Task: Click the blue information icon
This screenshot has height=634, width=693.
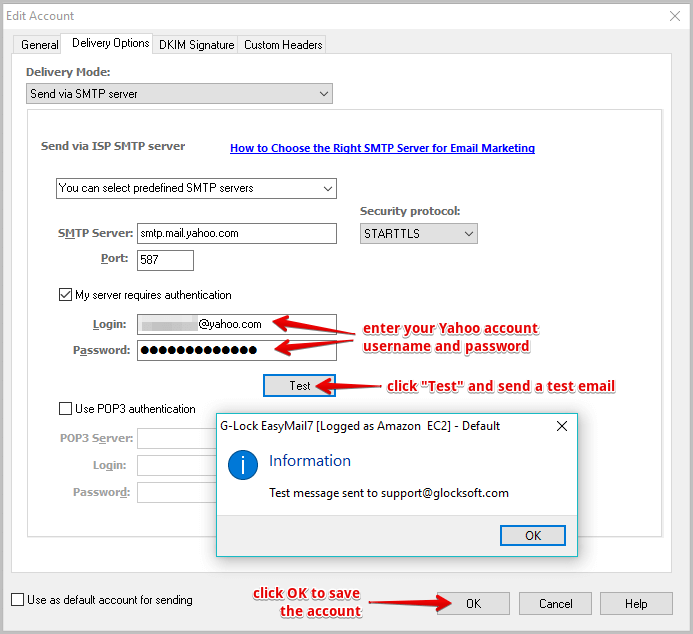Action: (243, 465)
